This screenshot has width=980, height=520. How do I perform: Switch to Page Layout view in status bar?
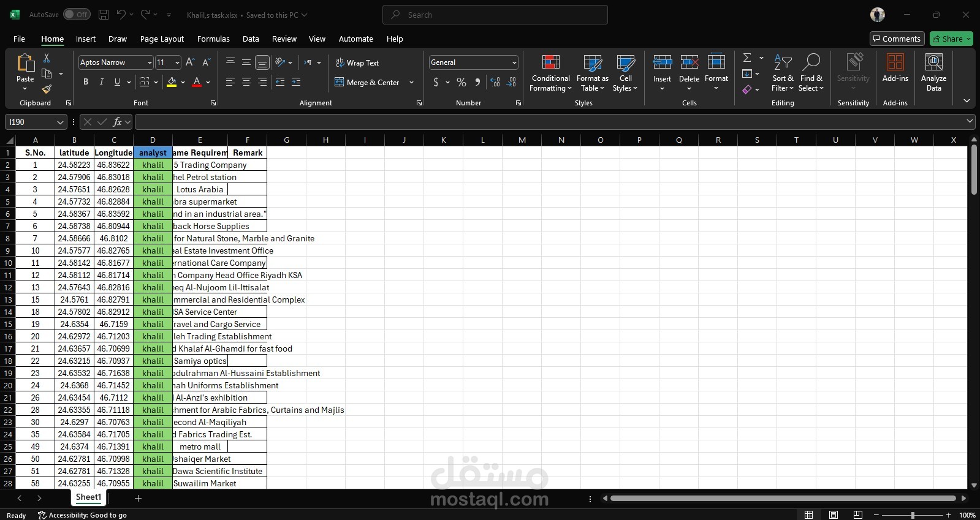(x=834, y=514)
